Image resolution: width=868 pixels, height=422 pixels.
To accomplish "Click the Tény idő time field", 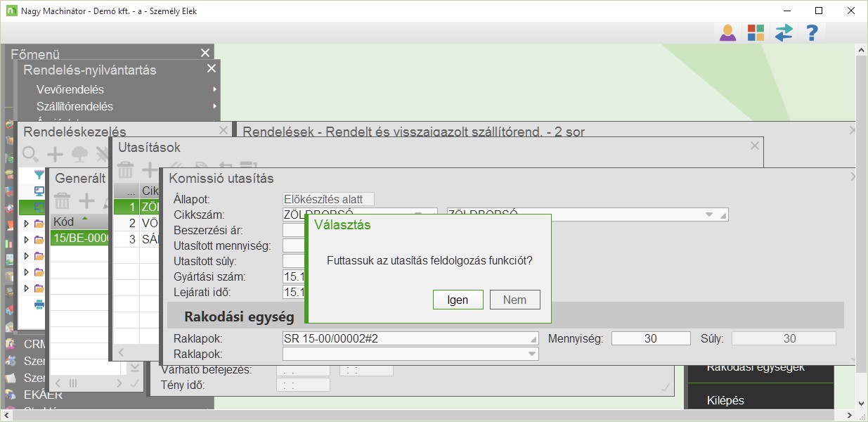I will pos(304,384).
